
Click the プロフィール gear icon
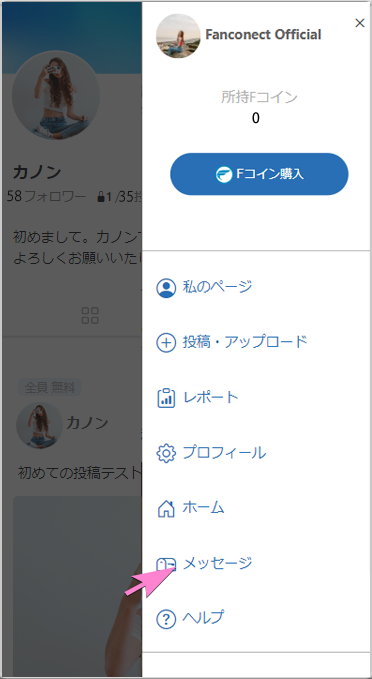coord(166,453)
